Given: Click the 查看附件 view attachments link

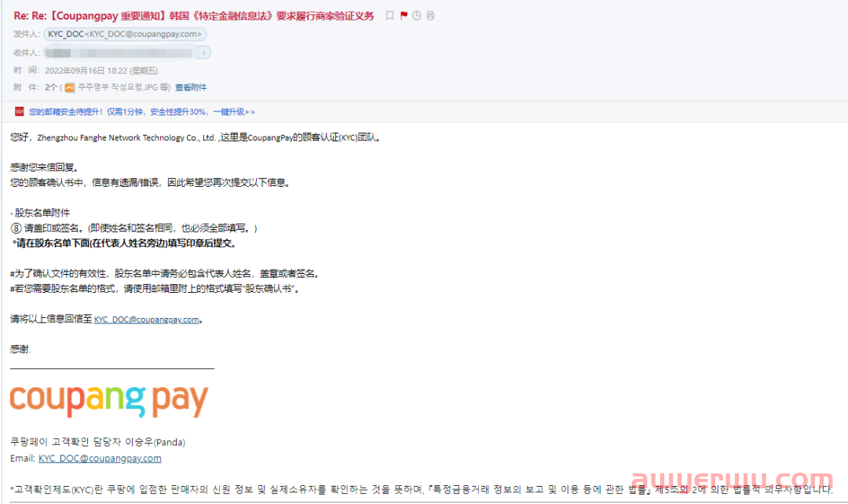Looking at the screenshot, I should pos(191,87).
